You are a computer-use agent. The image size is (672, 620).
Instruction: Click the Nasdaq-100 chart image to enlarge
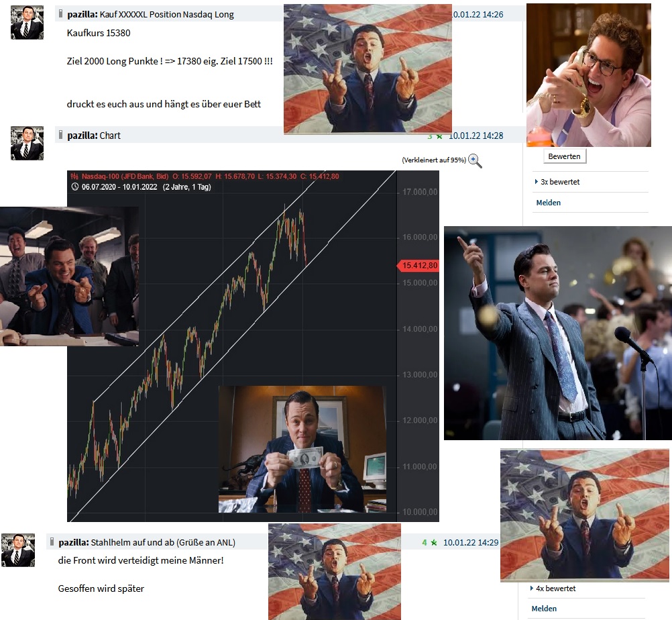pyautogui.click(x=253, y=346)
